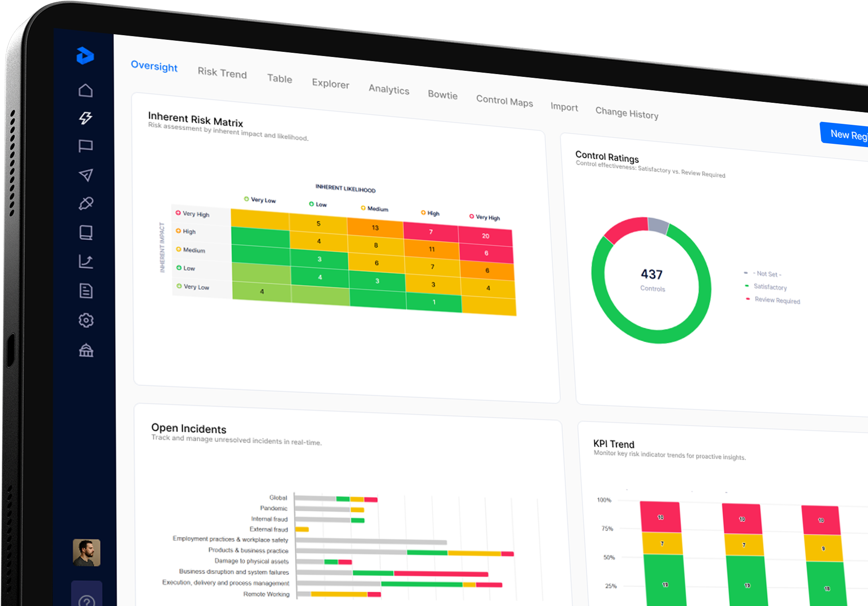Click the yellow segment showing 9
868x606 pixels.
pyautogui.click(x=823, y=549)
